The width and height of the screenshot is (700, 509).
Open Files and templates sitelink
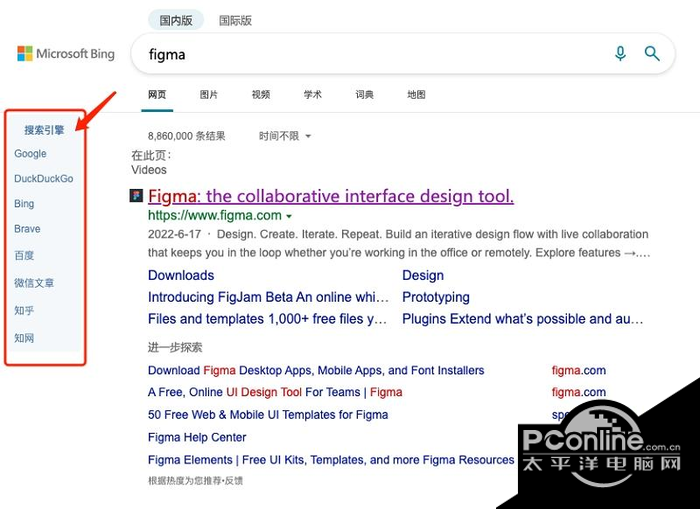[x=267, y=319]
